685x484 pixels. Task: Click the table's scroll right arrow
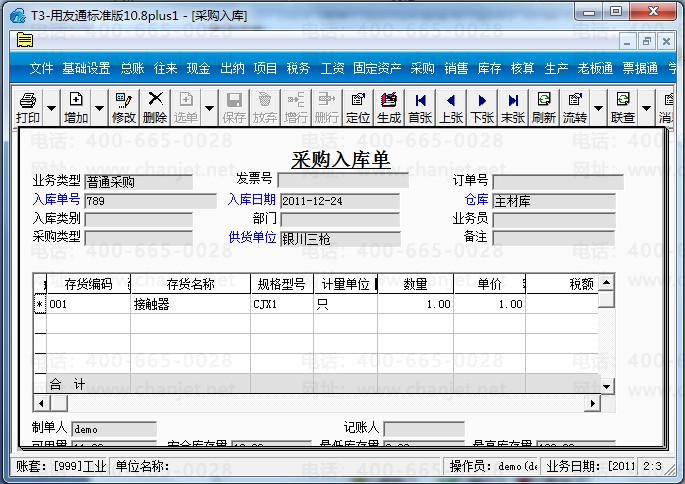tap(592, 403)
